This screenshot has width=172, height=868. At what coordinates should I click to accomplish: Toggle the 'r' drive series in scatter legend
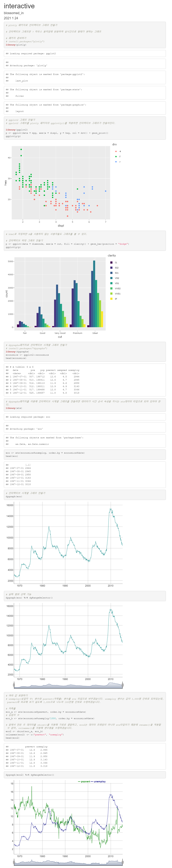(x=118, y=162)
